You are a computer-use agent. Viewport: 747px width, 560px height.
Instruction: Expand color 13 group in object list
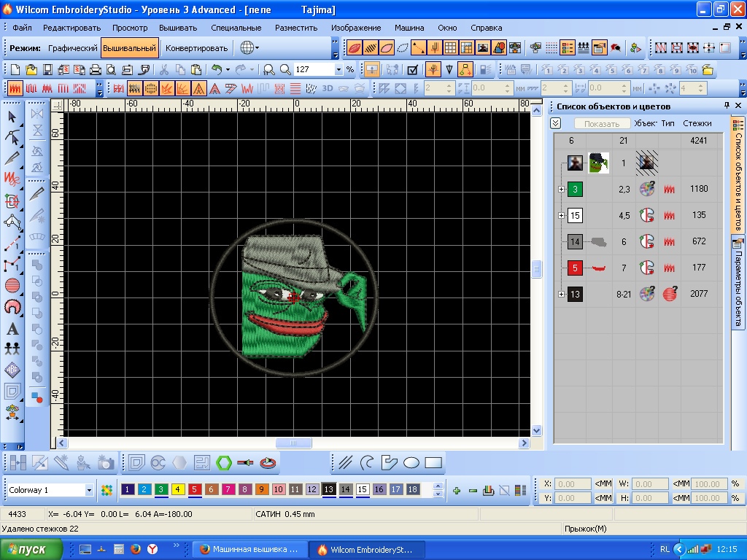(561, 295)
